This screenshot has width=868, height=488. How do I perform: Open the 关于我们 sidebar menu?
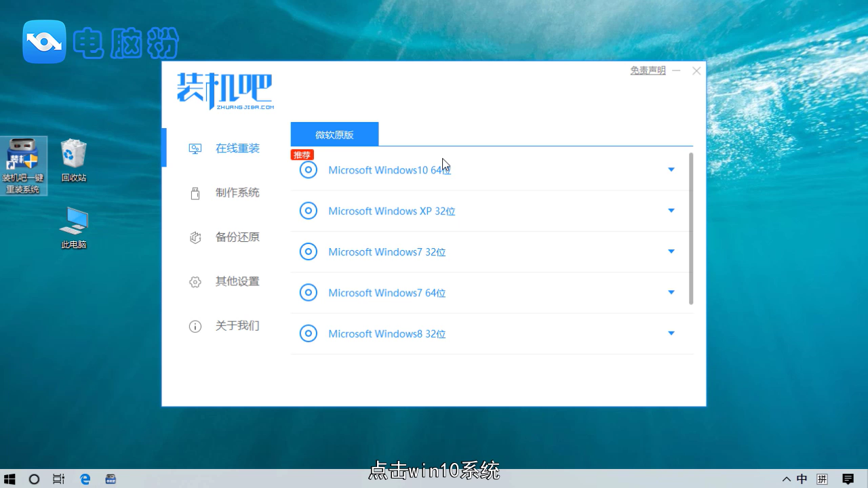point(237,326)
